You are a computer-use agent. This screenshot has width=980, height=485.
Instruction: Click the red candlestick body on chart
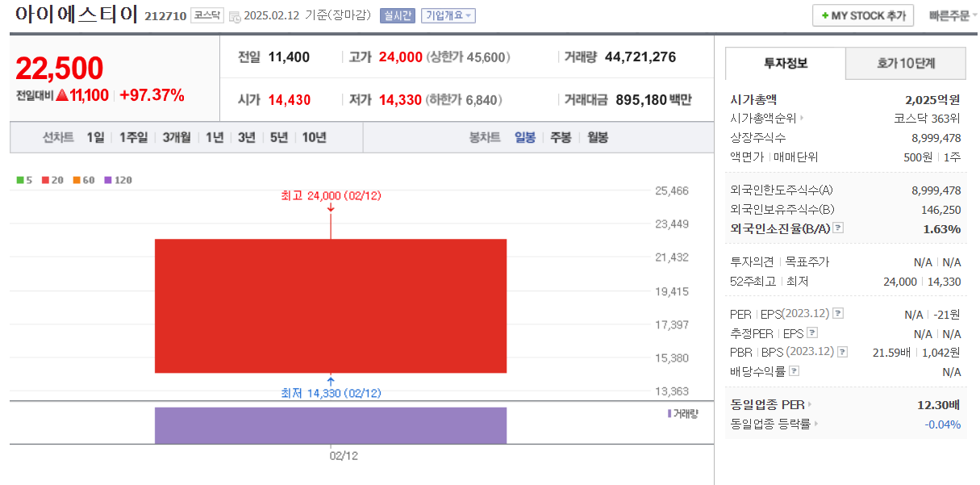tap(331, 306)
